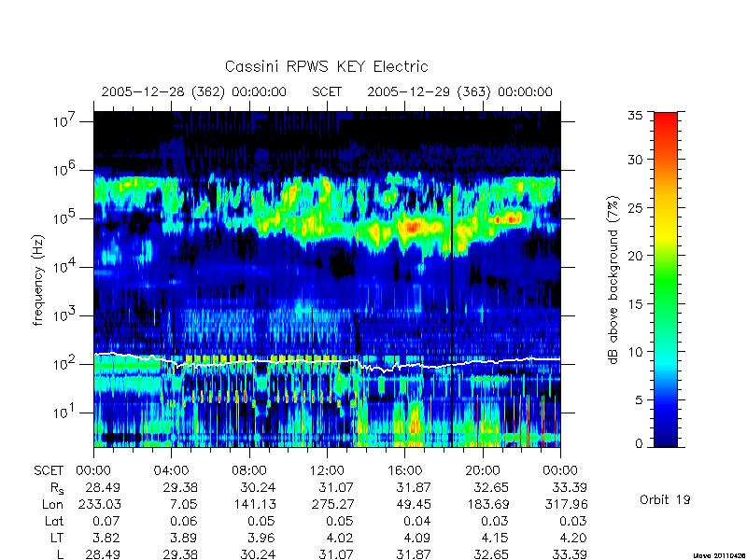Click the black vertical data gap line

pos(451,279)
